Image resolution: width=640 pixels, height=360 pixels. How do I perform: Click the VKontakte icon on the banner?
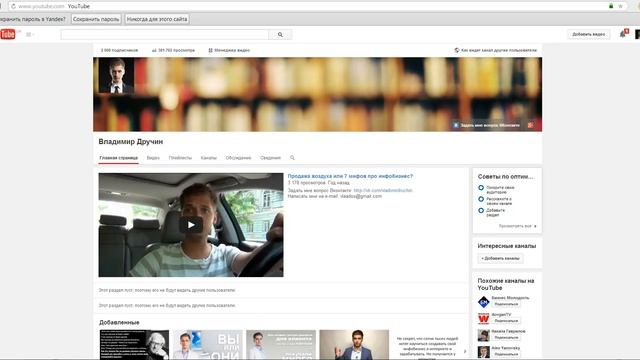tap(456, 125)
